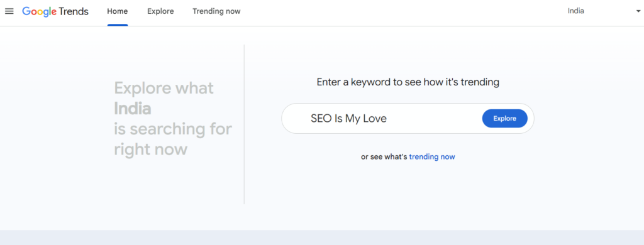Click the Google Trends logo
The height and width of the screenshot is (245, 644).
55,11
